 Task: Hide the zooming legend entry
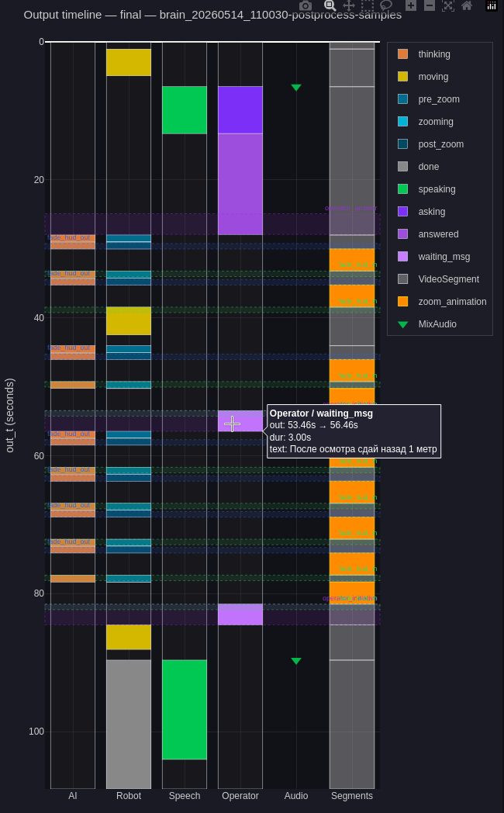pos(436,121)
